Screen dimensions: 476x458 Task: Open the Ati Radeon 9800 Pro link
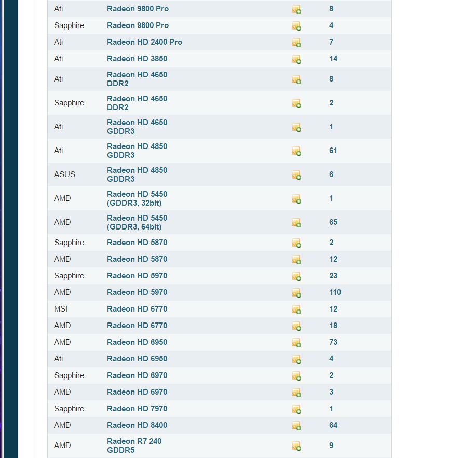pyautogui.click(x=138, y=9)
